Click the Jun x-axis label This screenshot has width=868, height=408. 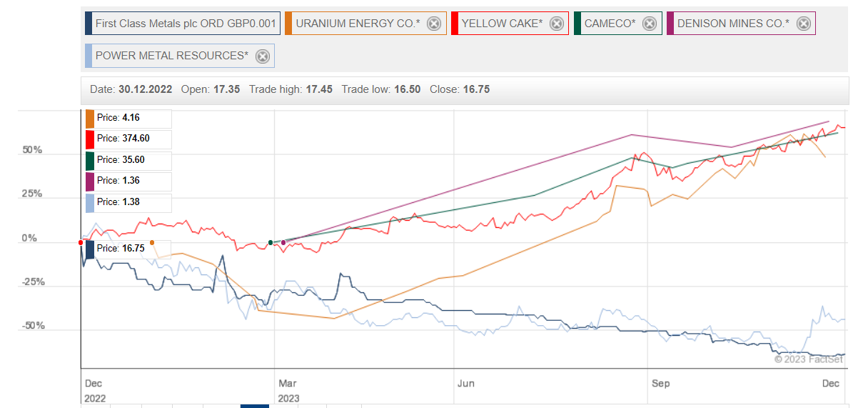[x=465, y=384]
